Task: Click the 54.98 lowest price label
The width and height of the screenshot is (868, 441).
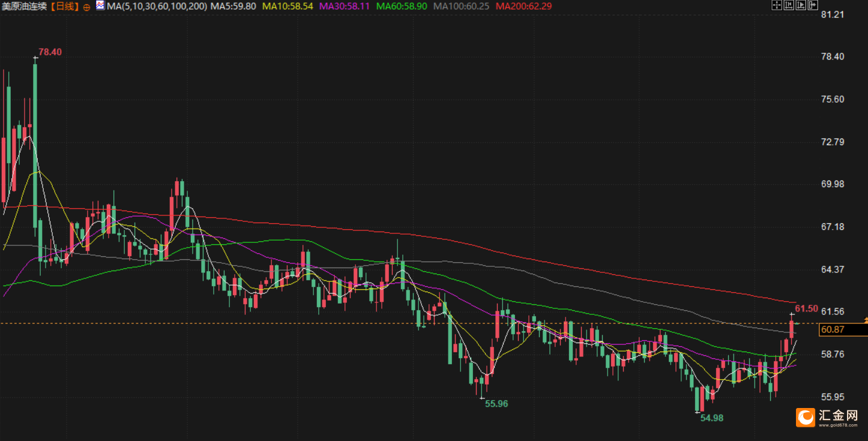Action: click(x=712, y=418)
